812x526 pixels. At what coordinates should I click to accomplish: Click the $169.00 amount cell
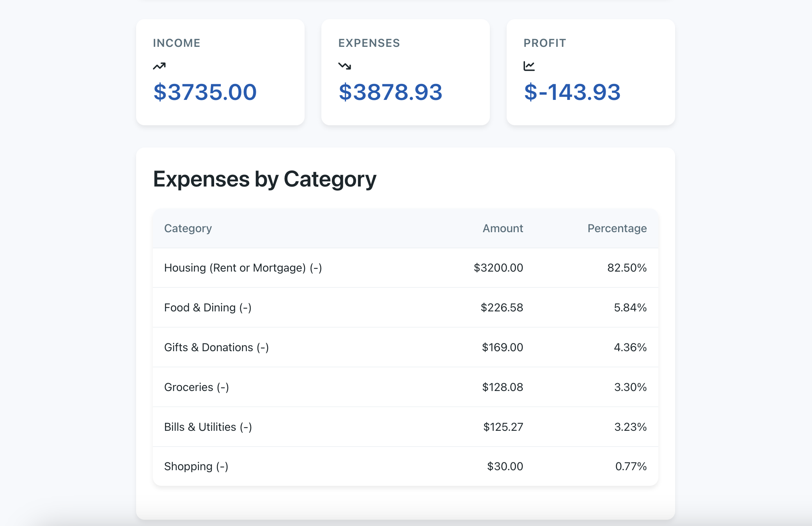pyautogui.click(x=502, y=347)
